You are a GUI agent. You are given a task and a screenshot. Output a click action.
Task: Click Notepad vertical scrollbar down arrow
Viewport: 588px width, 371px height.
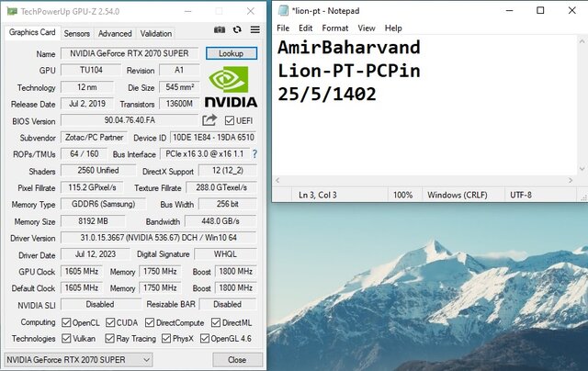582,169
